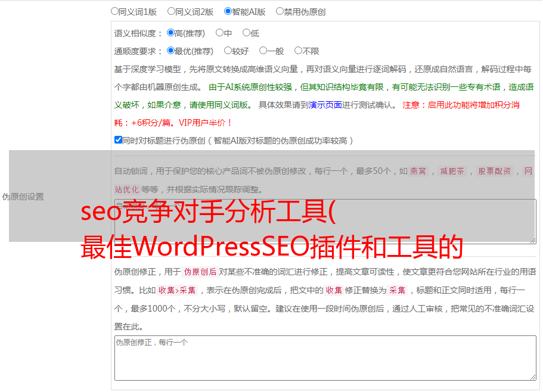Click into the 自动锁词 text area

325,222
